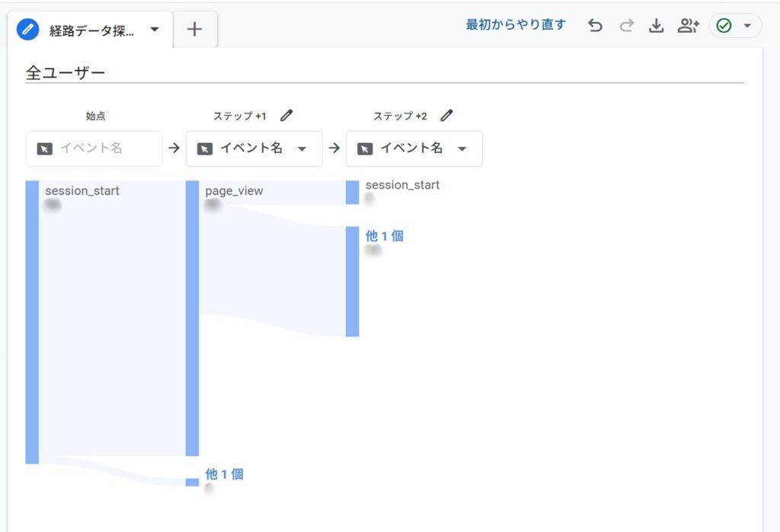Click the starting point イベント名 field
The image size is (780, 532).
[94, 148]
